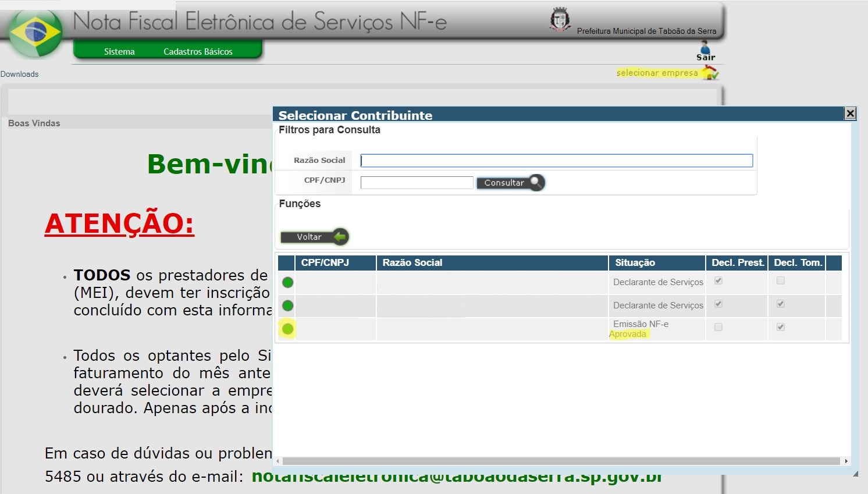Click the dialog resize grip corner
Viewport: 868px width, 494px height.
pos(855,474)
